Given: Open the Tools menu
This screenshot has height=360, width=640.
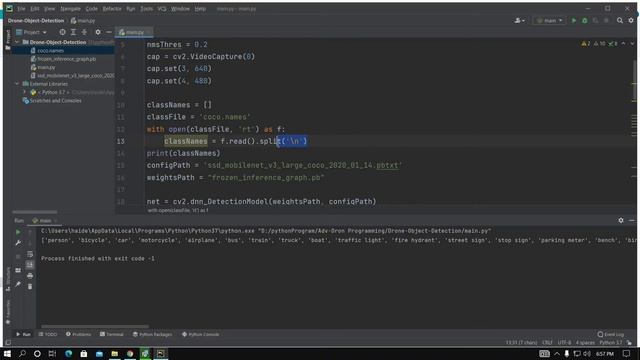Looking at the screenshot, I should click(x=147, y=9).
